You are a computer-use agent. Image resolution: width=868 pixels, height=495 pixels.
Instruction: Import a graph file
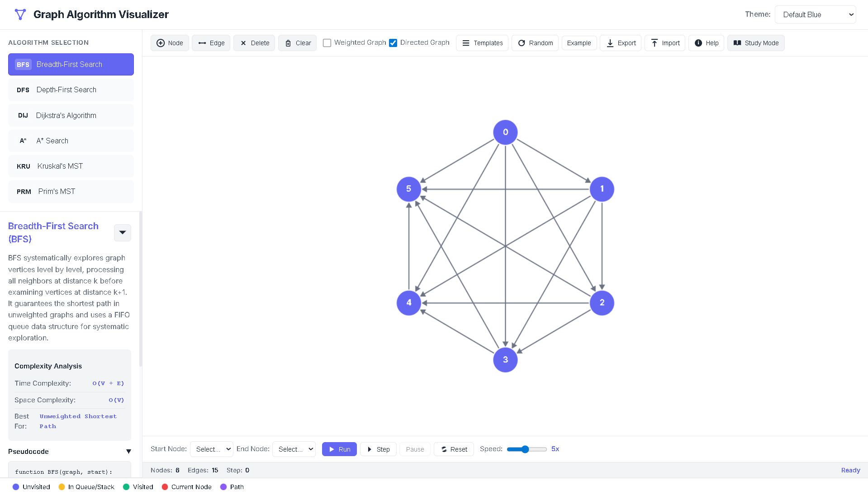click(665, 43)
